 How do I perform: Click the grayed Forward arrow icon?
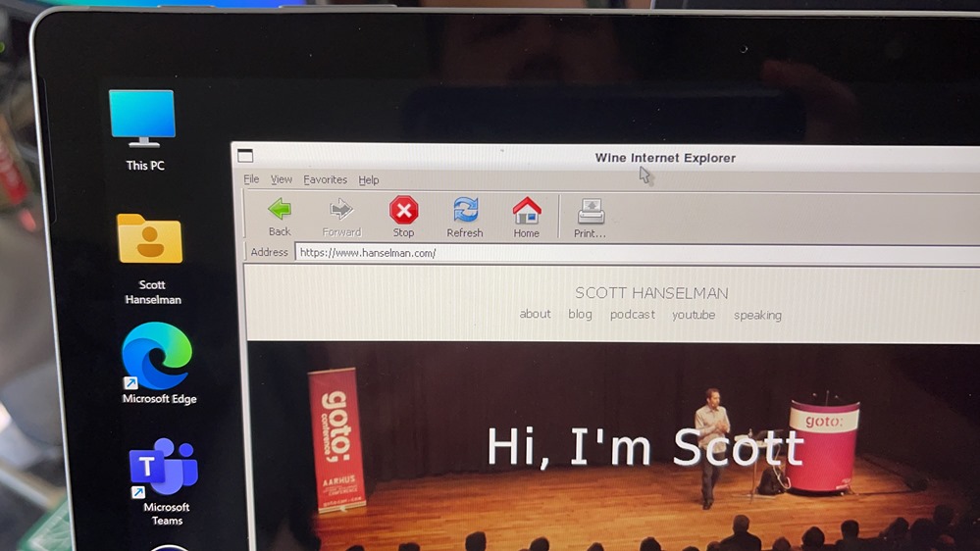[341, 209]
